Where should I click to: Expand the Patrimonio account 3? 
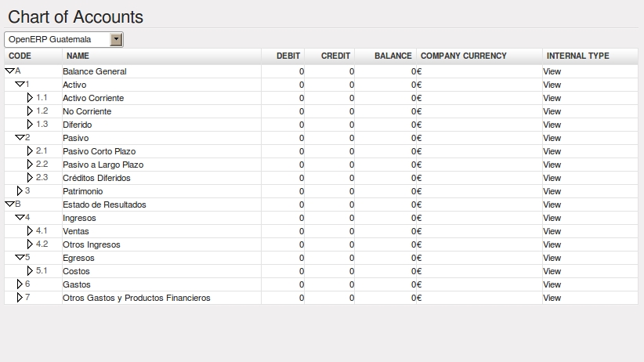(20, 190)
